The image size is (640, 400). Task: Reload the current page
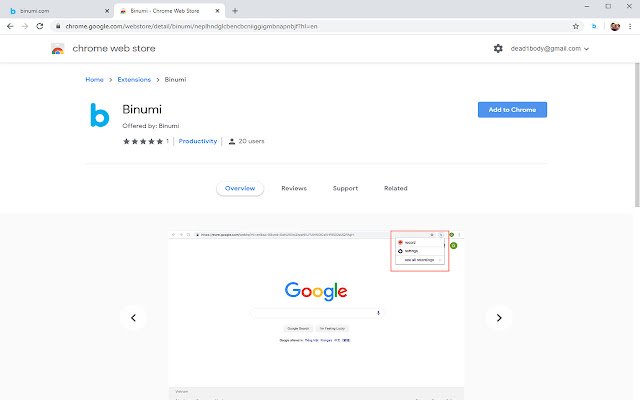(40, 26)
